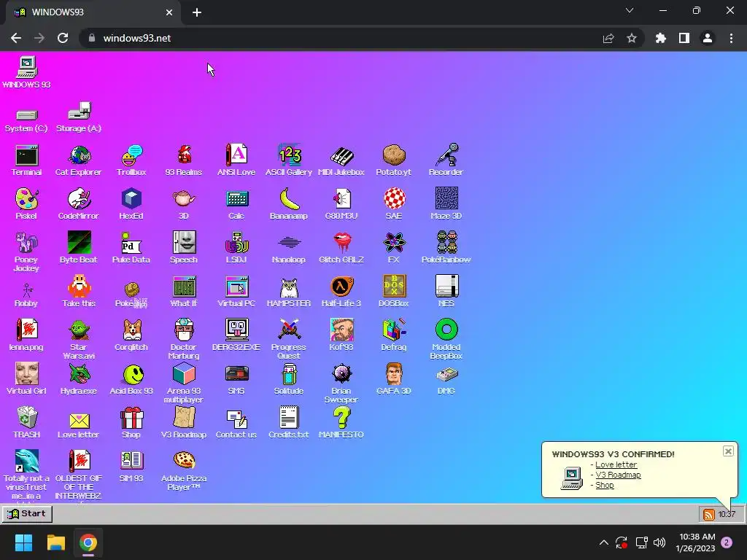Image resolution: width=747 pixels, height=560 pixels.
Task: Follow the Shop link in notification
Action: [x=605, y=485]
